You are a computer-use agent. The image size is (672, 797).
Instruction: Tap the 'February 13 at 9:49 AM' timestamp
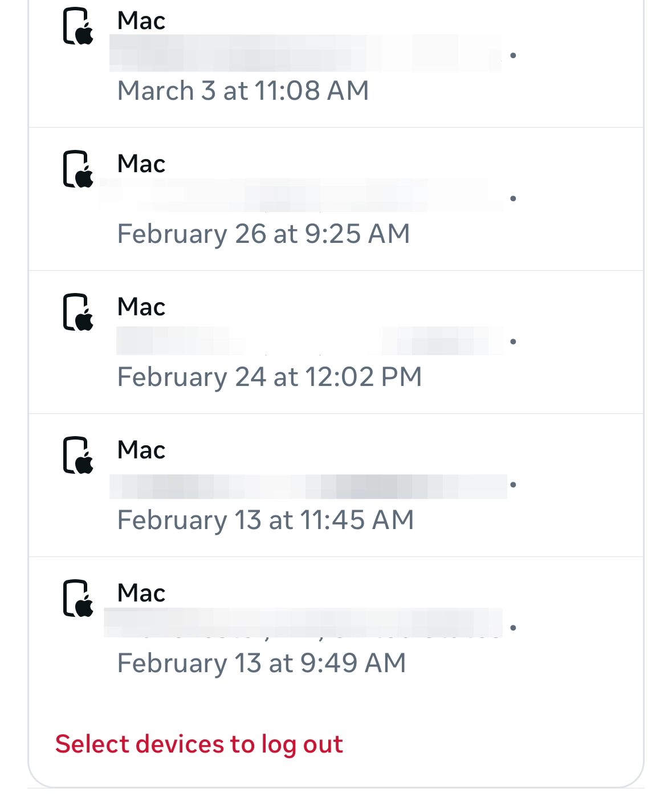point(261,663)
